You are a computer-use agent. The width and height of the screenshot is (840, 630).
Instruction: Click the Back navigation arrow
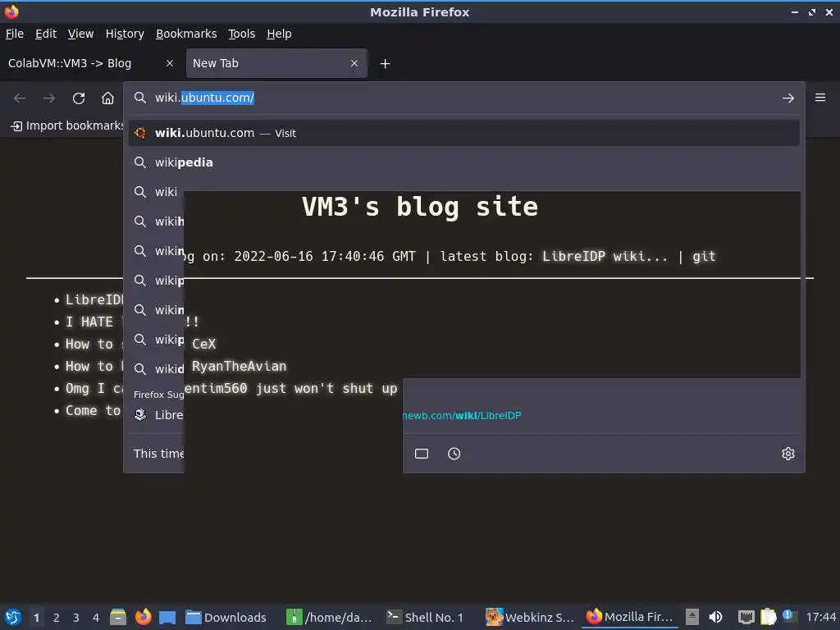point(20,98)
